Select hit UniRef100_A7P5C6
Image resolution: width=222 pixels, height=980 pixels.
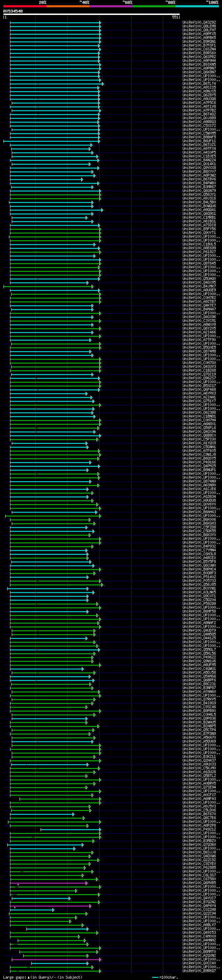pos(199,103)
